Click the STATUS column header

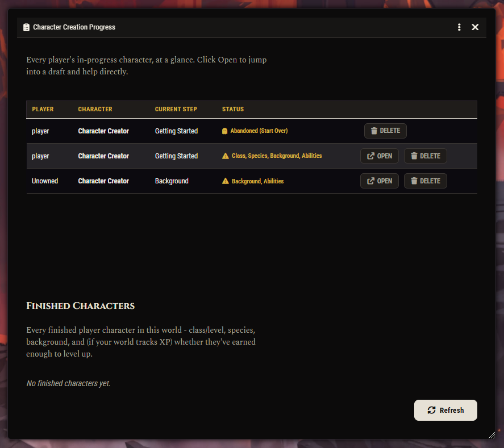coord(233,109)
